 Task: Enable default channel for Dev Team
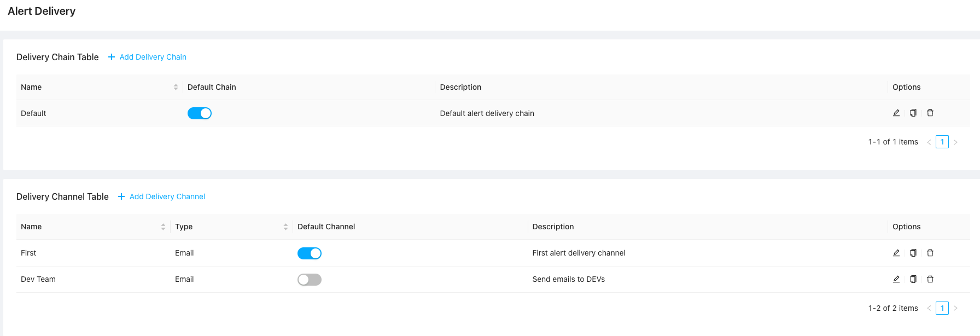pos(310,280)
